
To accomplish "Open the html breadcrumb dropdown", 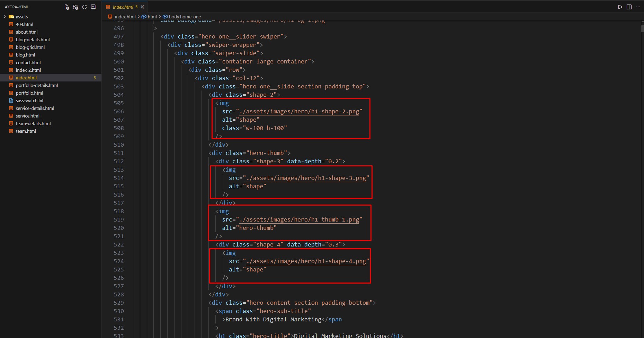I will (152, 17).
